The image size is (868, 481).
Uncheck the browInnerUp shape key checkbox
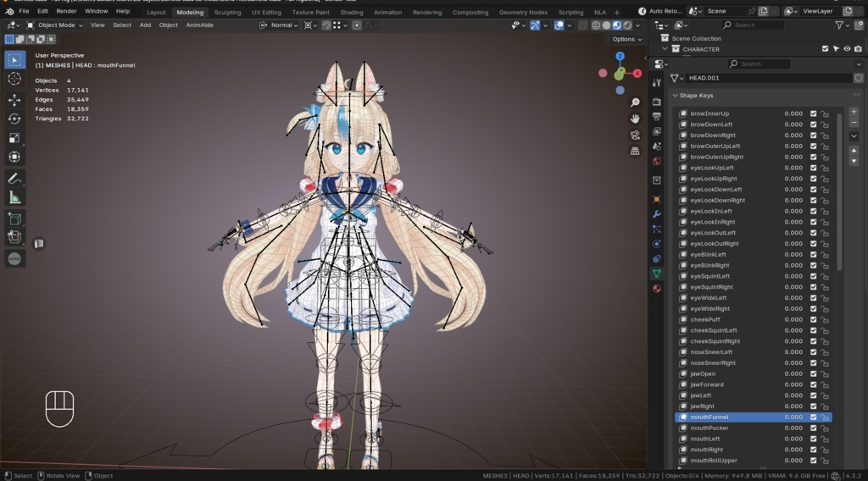[813, 113]
